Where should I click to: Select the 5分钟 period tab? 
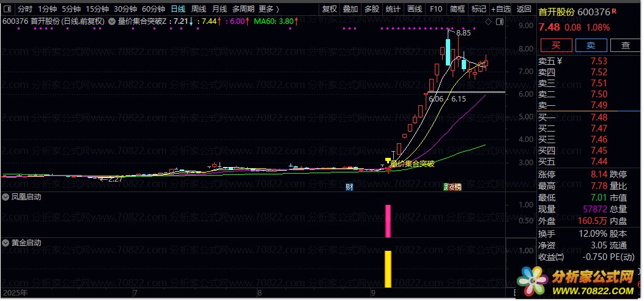[x=72, y=9]
